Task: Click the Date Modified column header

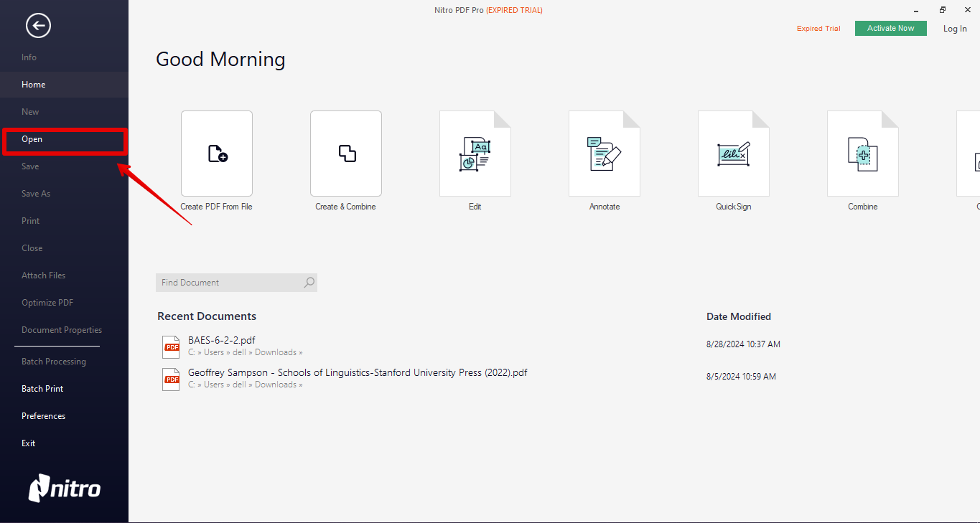Action: [x=739, y=316]
